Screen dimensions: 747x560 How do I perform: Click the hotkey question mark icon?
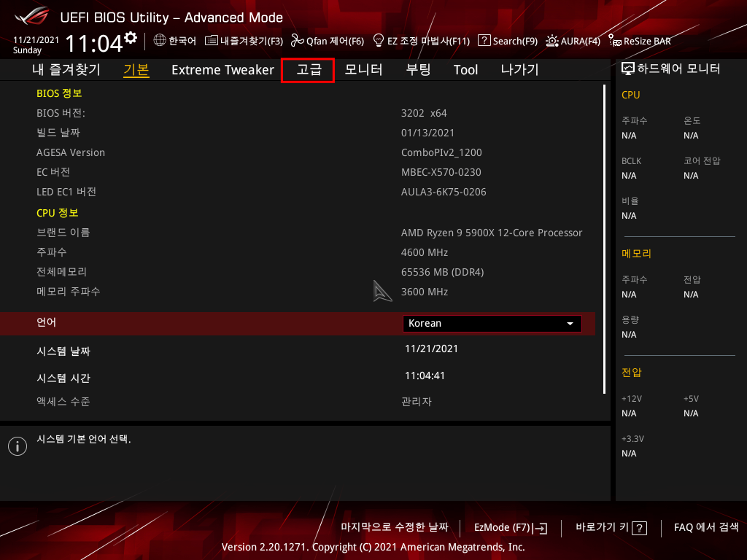(639, 528)
